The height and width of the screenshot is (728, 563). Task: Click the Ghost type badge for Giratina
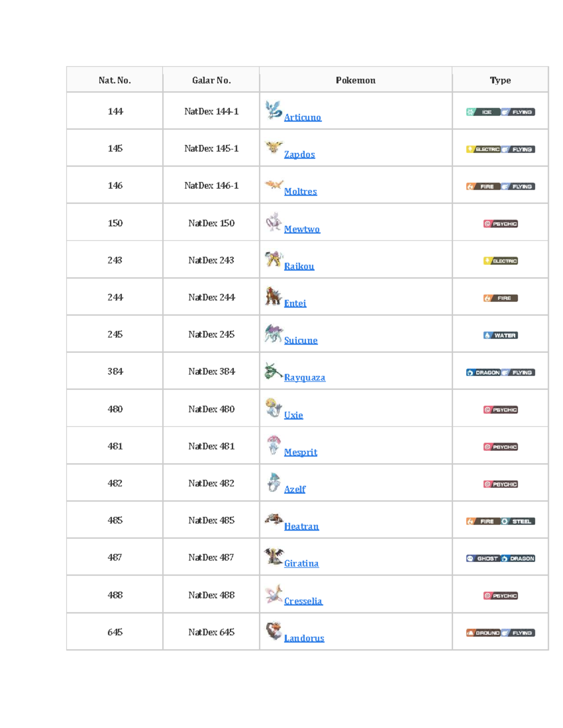[483, 558]
